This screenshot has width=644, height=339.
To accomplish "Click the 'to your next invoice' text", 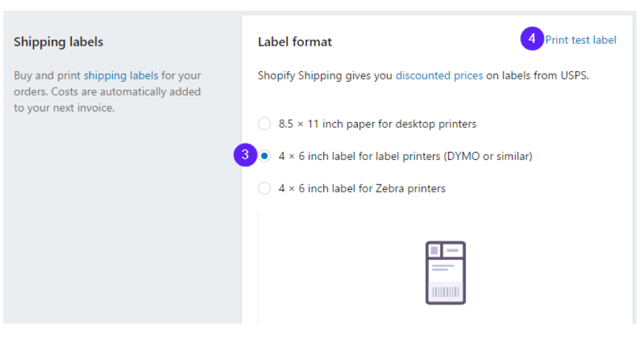I will coord(64,108).
